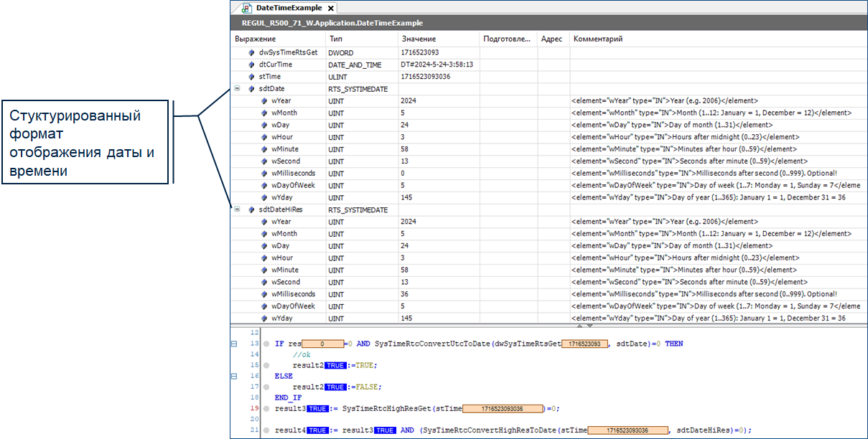Toggle the breakpoint dot on line 19
This screenshot has width=868, height=439.
pos(266,409)
